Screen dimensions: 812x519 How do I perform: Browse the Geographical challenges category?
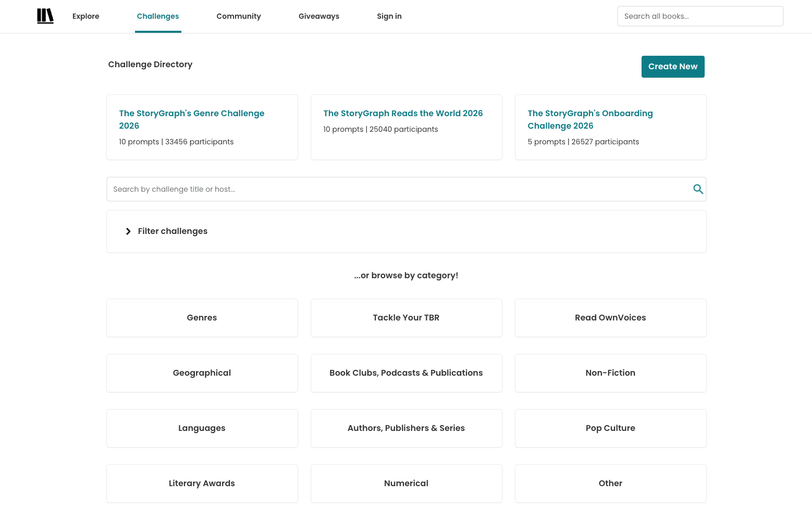coord(202,373)
